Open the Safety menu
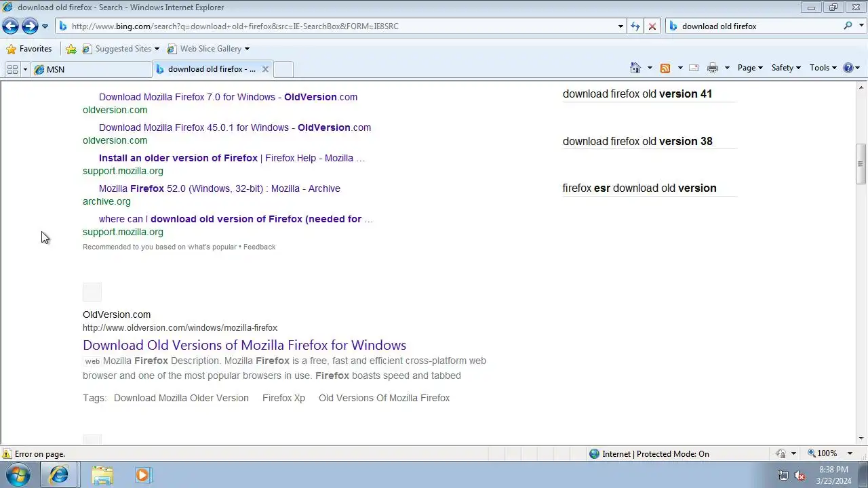Viewport: 868px width, 488px height. [x=786, y=68]
